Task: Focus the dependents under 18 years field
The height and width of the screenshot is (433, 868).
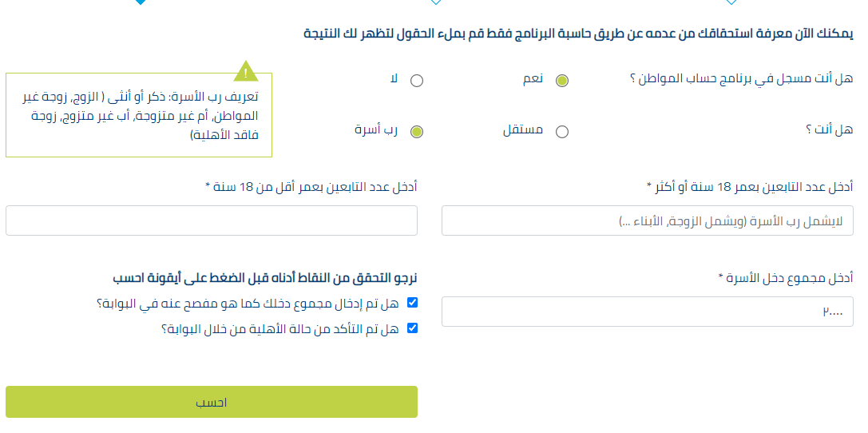Action: point(212,220)
